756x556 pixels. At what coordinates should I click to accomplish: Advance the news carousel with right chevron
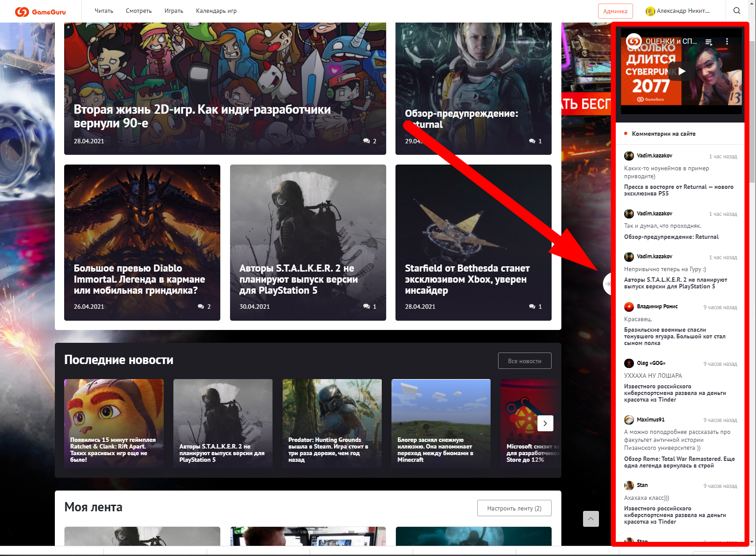[545, 423]
